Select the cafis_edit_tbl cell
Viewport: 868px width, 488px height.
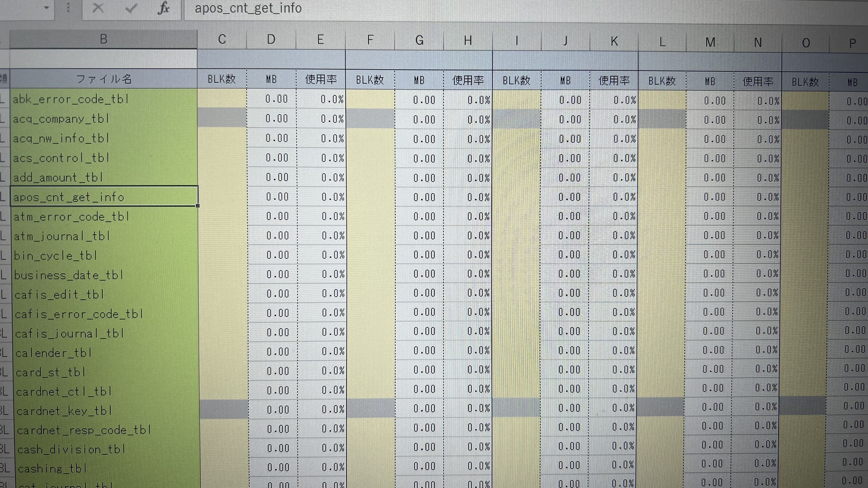[x=106, y=294]
